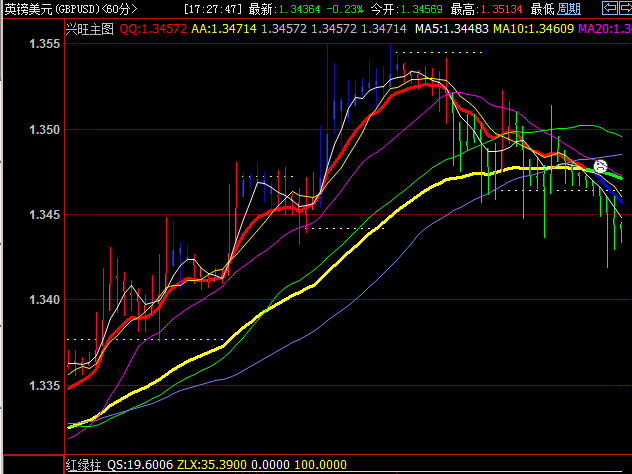Click the 兴旺主图 indicator name
The width and height of the screenshot is (632, 474).
tap(90, 29)
